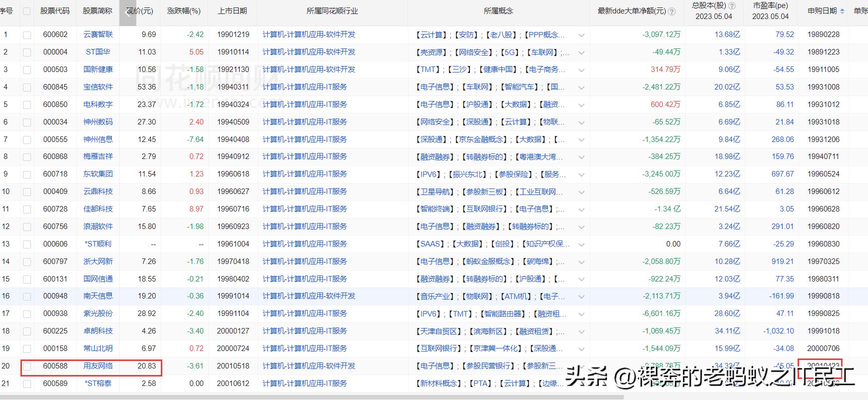Expand concept list for 东软集团 row
This screenshot has width=868, height=400.
pyautogui.click(x=581, y=174)
